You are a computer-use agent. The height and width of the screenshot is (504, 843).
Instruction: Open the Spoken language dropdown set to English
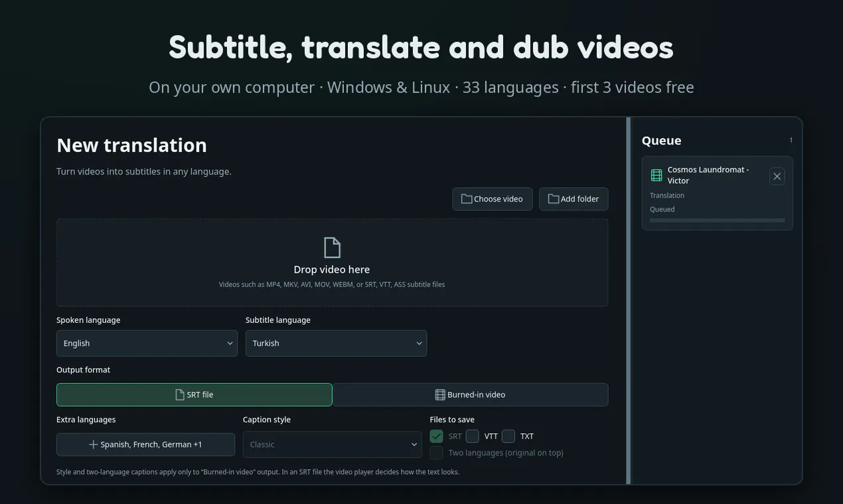[147, 344]
